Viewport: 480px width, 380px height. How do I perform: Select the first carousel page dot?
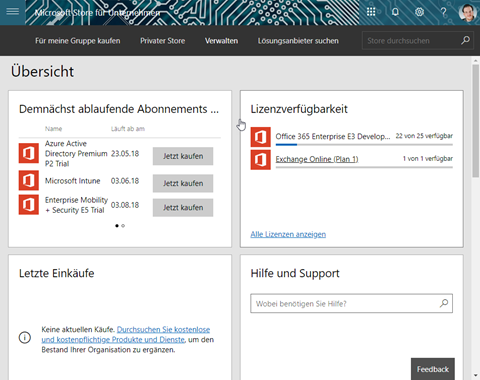click(x=117, y=226)
